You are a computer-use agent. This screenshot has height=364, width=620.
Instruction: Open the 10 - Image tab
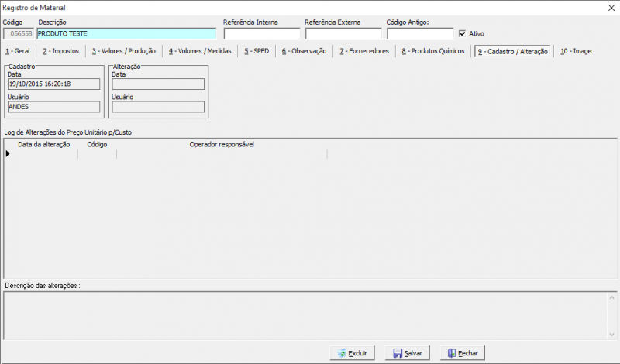[576, 51]
